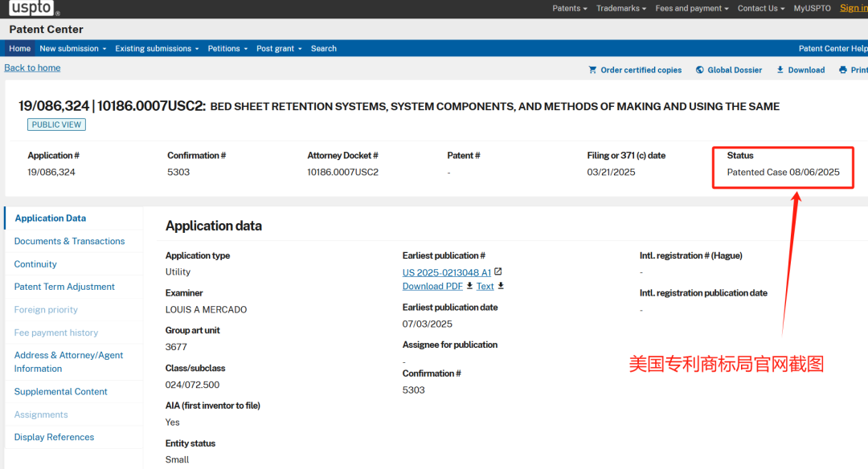Image resolution: width=868 pixels, height=469 pixels.
Task: Click the Order certified copies cart icon
Action: click(x=592, y=70)
